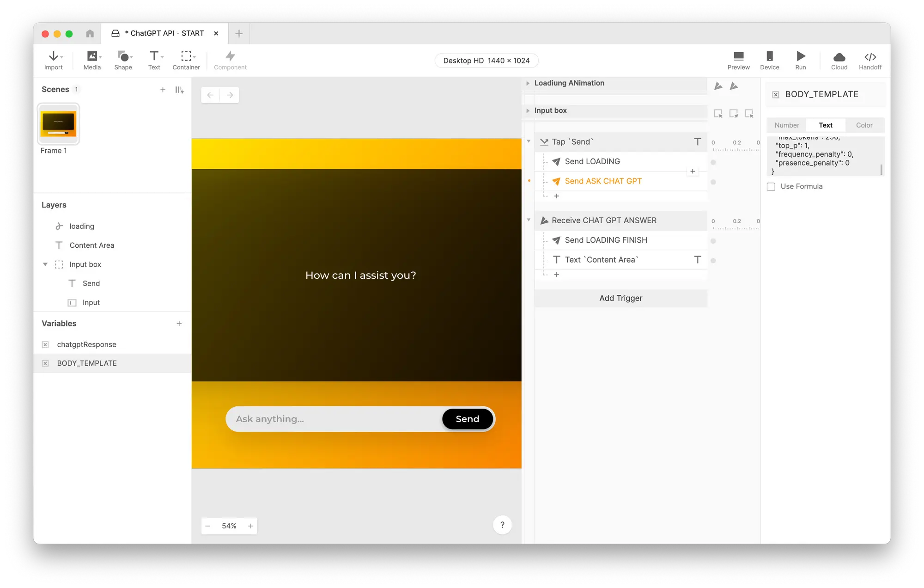Expand the Loadiung ANimation trigger group
The width and height of the screenshot is (924, 588).
pyautogui.click(x=528, y=83)
